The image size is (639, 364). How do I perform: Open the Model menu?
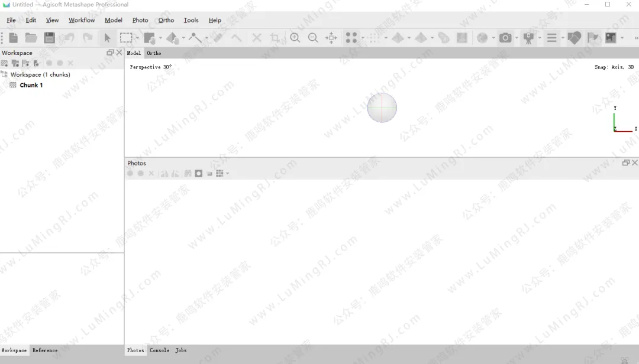tap(113, 20)
